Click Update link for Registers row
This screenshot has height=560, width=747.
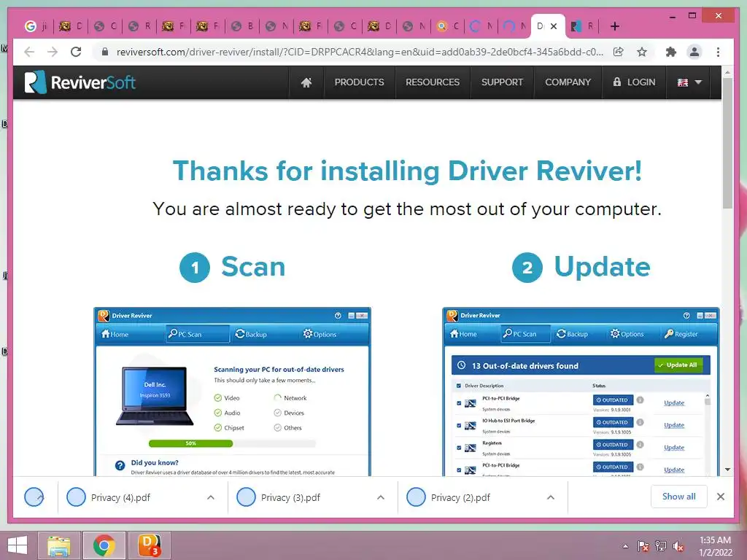point(674,448)
